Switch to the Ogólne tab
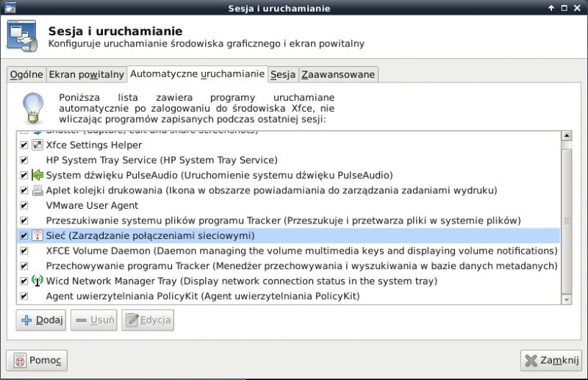Image resolution: width=588 pixels, height=380 pixels. (26, 74)
